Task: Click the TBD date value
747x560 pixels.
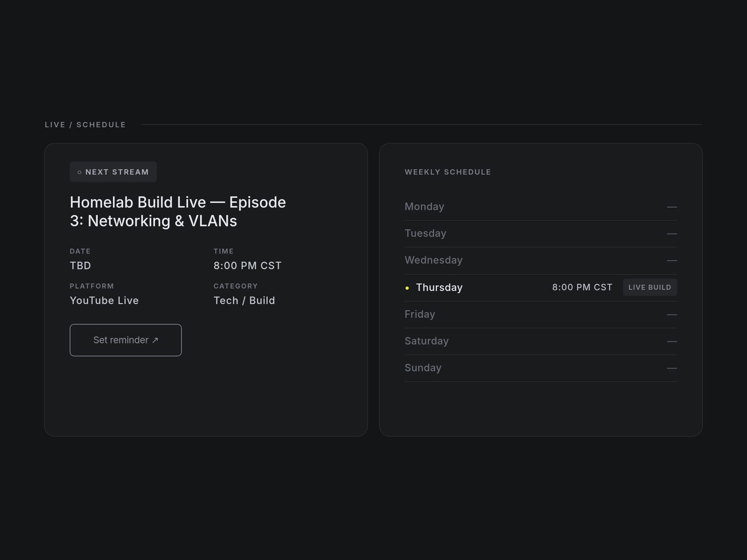Action: pos(80,266)
